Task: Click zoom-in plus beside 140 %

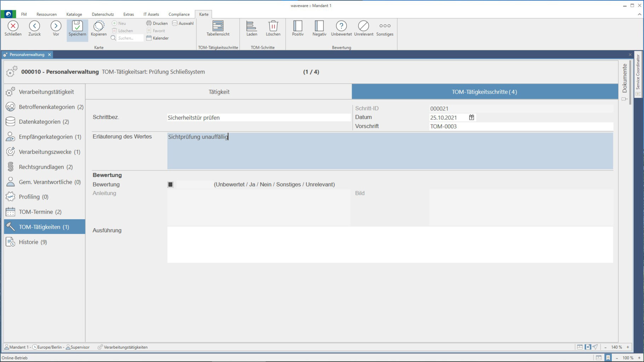Action: [628, 347]
